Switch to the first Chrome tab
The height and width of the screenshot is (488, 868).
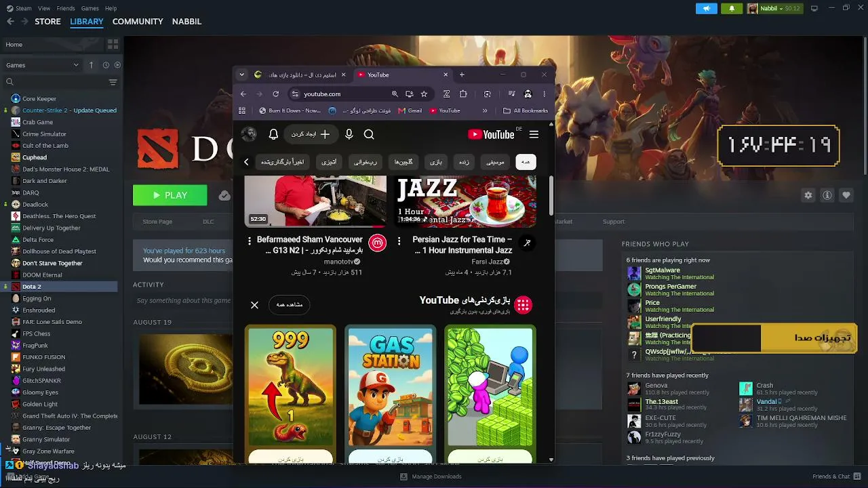[x=300, y=75]
